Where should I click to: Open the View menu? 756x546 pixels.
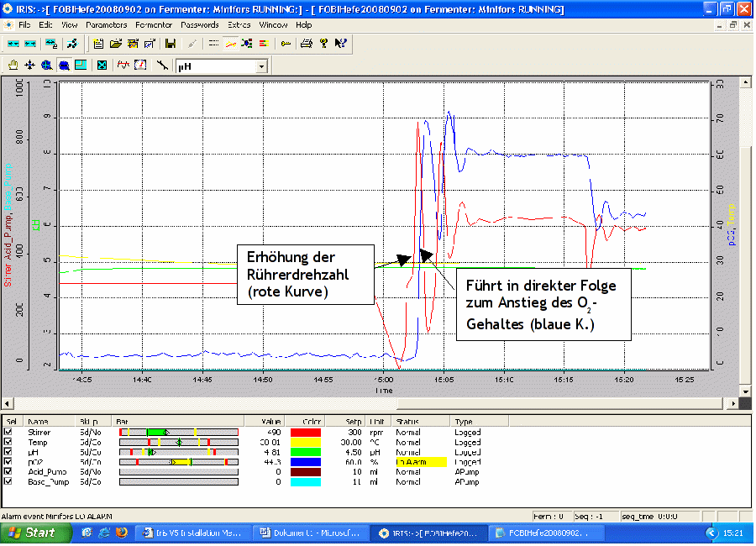pyautogui.click(x=69, y=25)
